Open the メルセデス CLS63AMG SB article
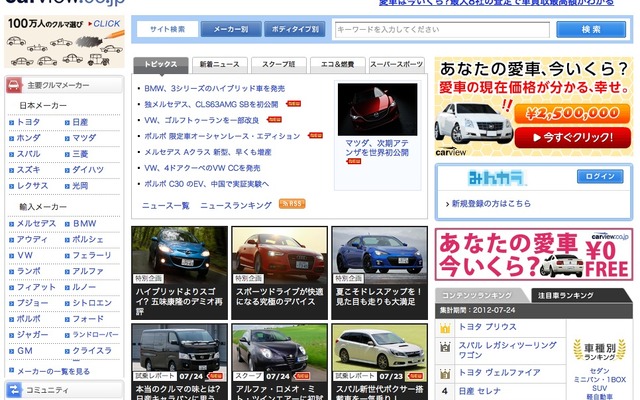 pos(211,104)
